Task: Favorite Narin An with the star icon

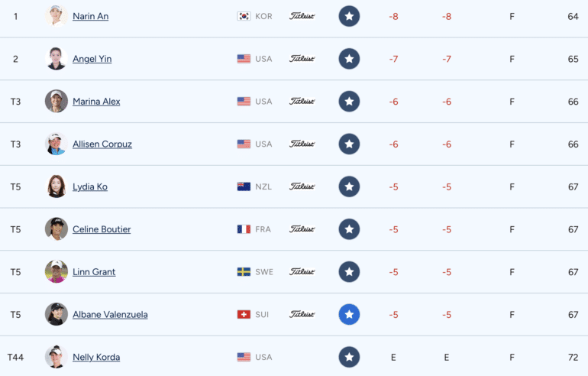Action: (349, 16)
